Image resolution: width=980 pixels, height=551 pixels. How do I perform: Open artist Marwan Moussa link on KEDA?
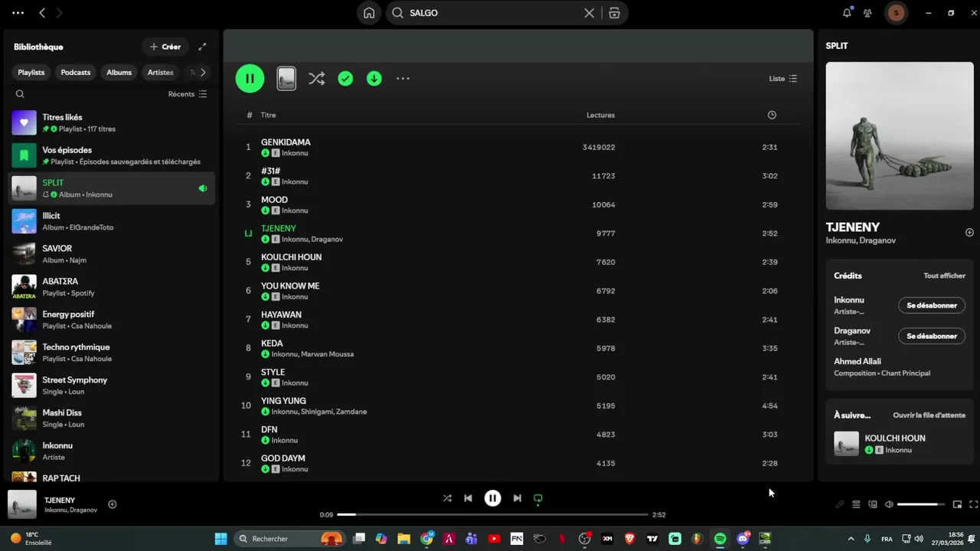coord(327,354)
